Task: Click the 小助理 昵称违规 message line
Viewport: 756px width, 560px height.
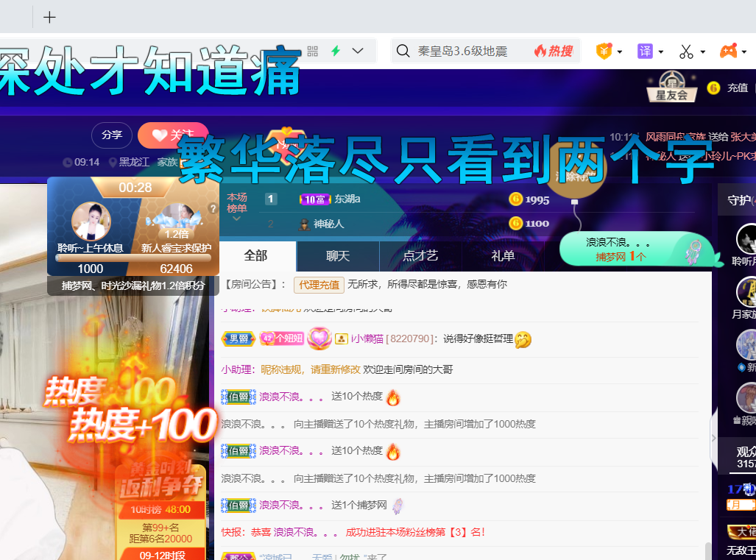Action: pos(337,369)
